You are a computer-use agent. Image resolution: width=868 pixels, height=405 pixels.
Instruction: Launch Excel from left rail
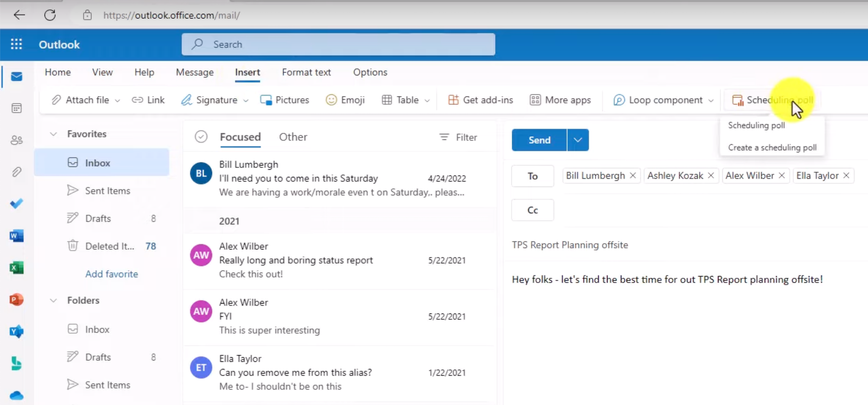point(17,267)
